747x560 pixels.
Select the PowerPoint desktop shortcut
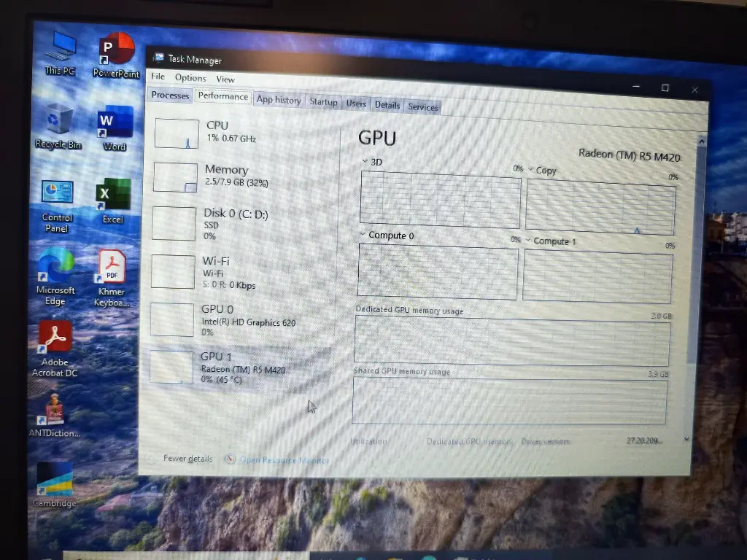(x=116, y=55)
